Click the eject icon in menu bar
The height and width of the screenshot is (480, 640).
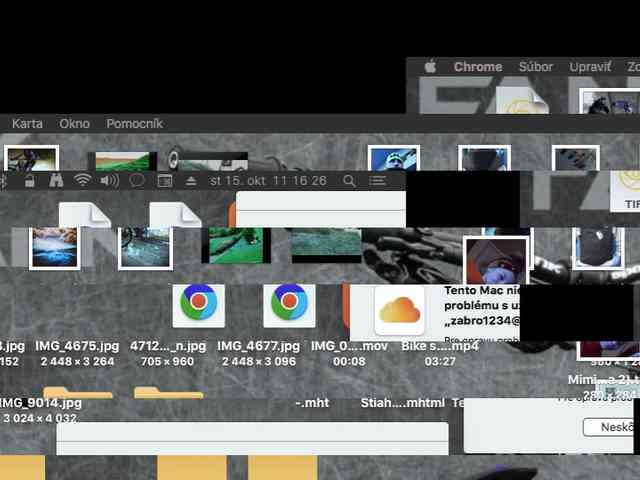point(192,181)
